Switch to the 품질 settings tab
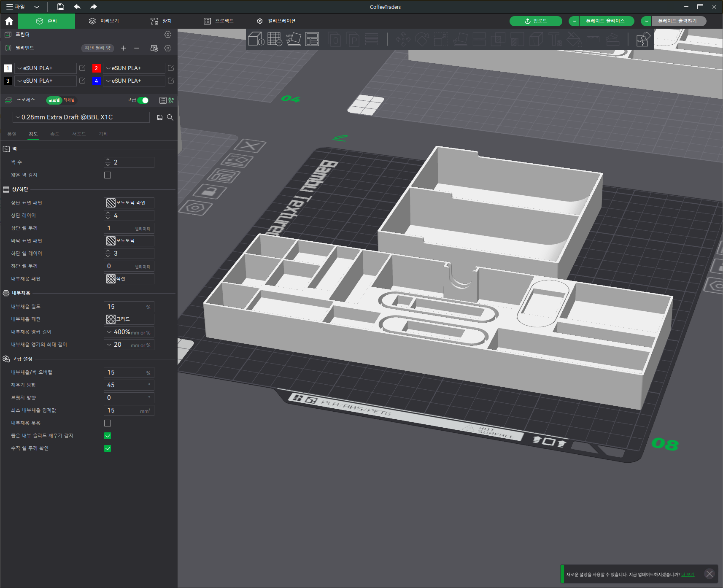Image resolution: width=723 pixels, height=588 pixels. [12, 134]
